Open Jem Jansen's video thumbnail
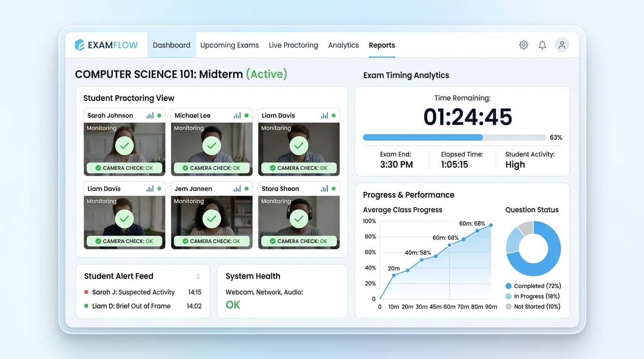The height and width of the screenshot is (359, 644). 212,223
